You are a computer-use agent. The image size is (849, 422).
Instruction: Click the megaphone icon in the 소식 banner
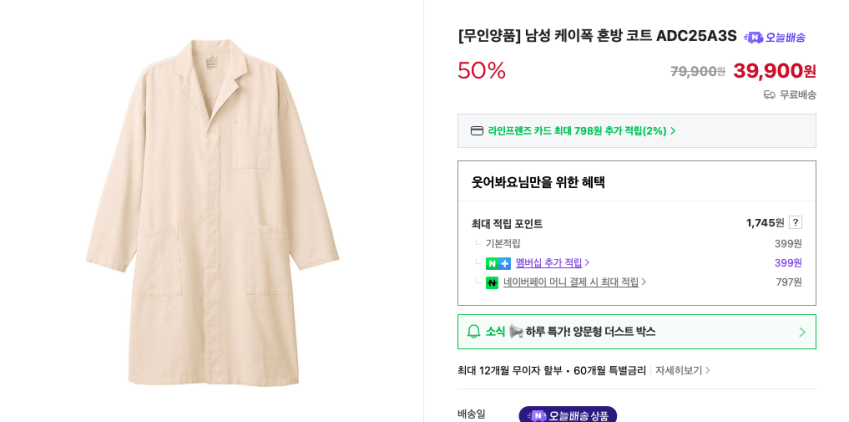click(516, 331)
